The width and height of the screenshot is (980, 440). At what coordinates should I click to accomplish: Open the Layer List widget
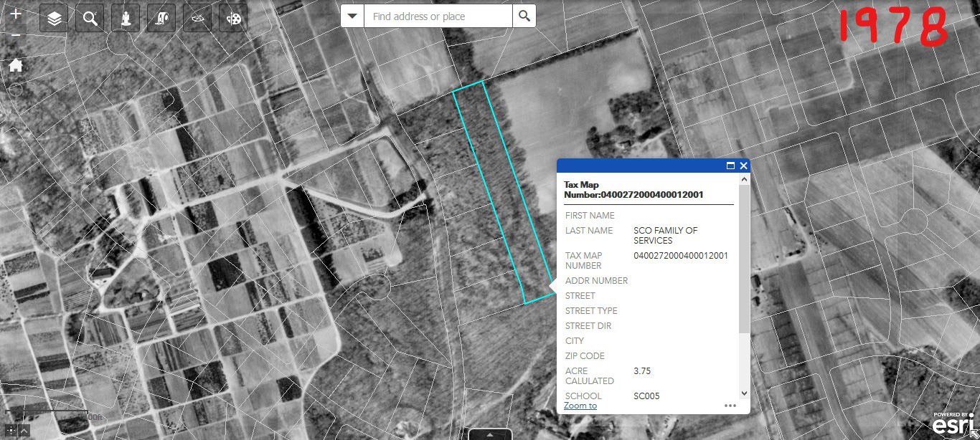coord(54,19)
